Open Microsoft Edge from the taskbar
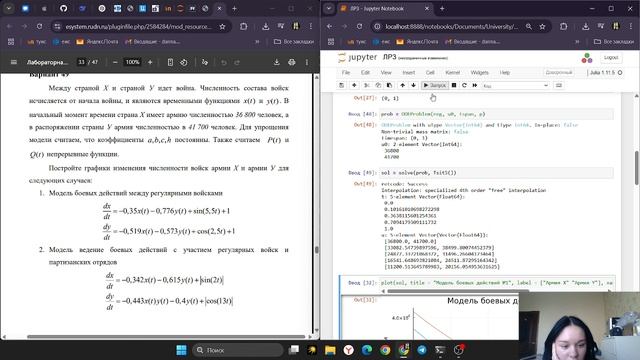The height and width of the screenshot is (360, 640). (x=367, y=350)
